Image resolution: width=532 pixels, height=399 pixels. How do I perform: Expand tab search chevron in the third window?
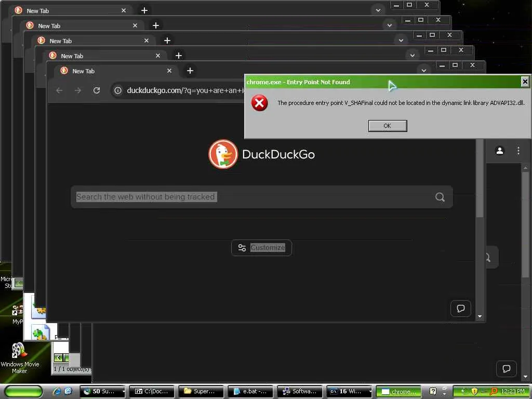click(x=401, y=41)
